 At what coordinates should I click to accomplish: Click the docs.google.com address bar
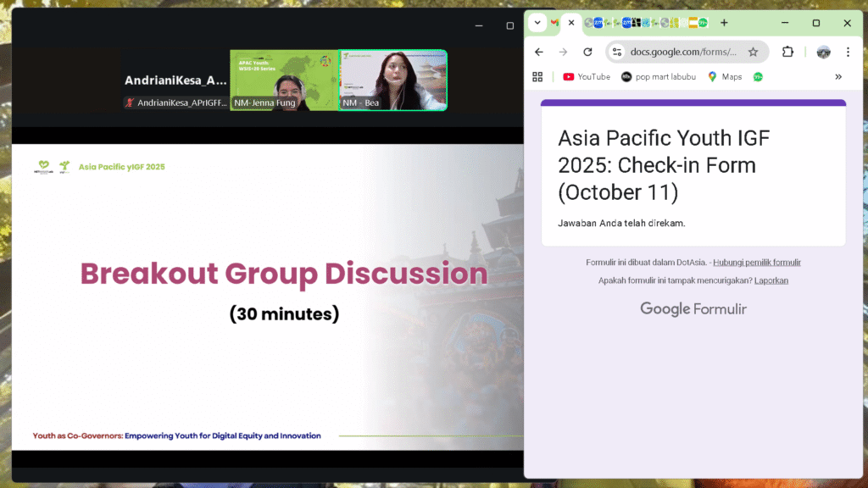683,52
